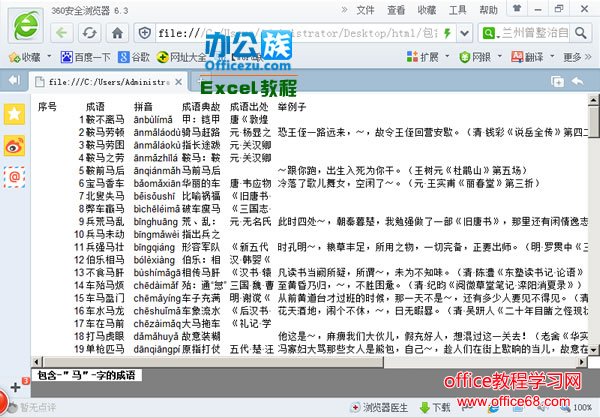Click the skin shirt icon in title bar

coord(517,8)
